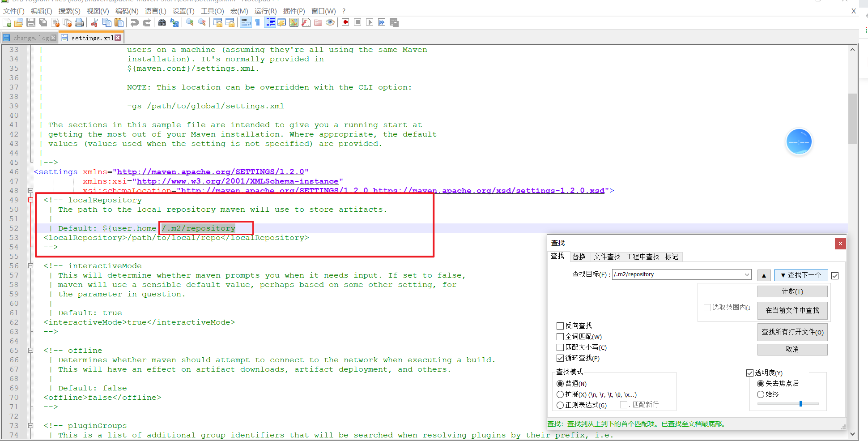Open Replace using the toolbar icon
Screen dimensions: 868x441
pos(174,22)
